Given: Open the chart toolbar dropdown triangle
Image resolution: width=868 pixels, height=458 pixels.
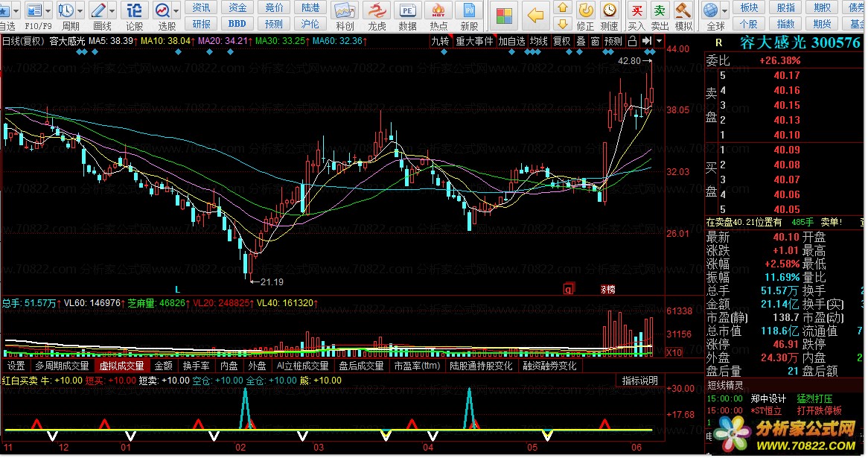Looking at the screenshot, I should click(x=659, y=41).
